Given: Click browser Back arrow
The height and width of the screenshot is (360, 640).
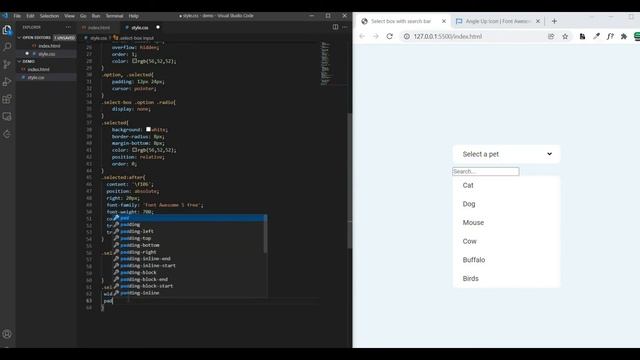Looking at the screenshot, I should tap(362, 36).
